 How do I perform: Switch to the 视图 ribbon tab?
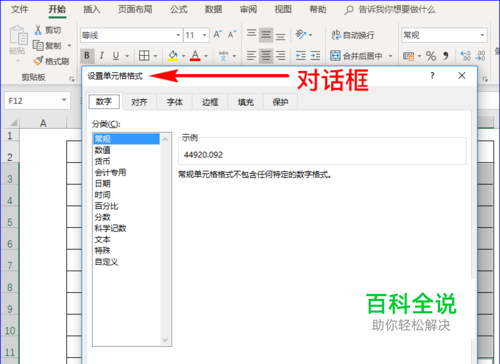pyautogui.click(x=283, y=9)
